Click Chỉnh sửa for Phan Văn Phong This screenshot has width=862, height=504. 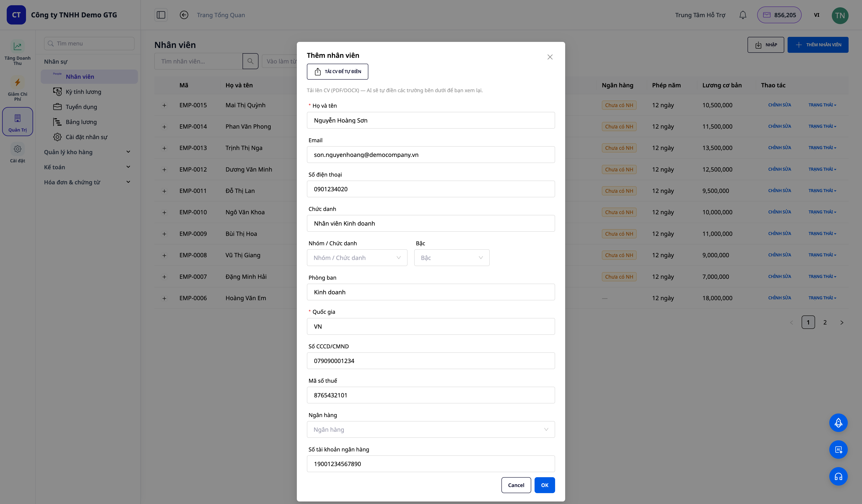tap(780, 126)
